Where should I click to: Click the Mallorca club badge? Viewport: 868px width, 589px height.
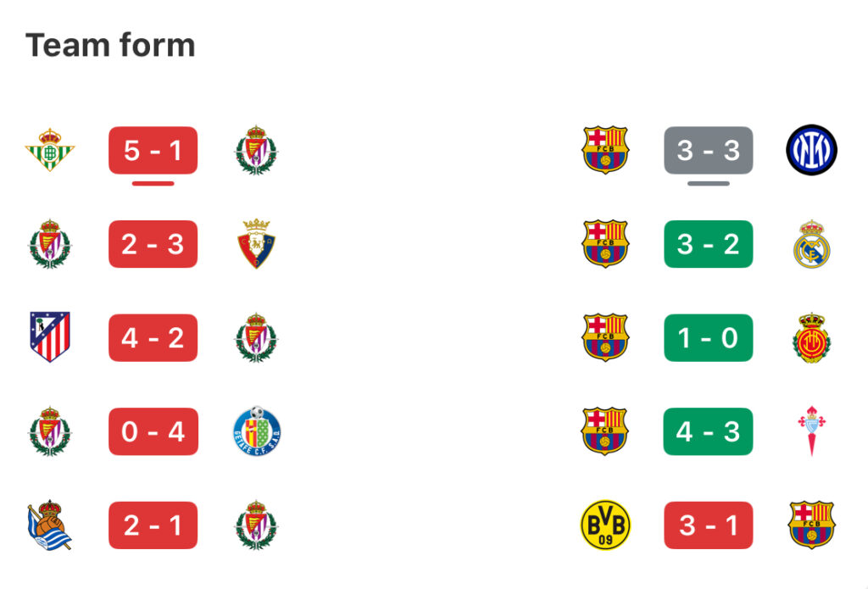click(811, 337)
